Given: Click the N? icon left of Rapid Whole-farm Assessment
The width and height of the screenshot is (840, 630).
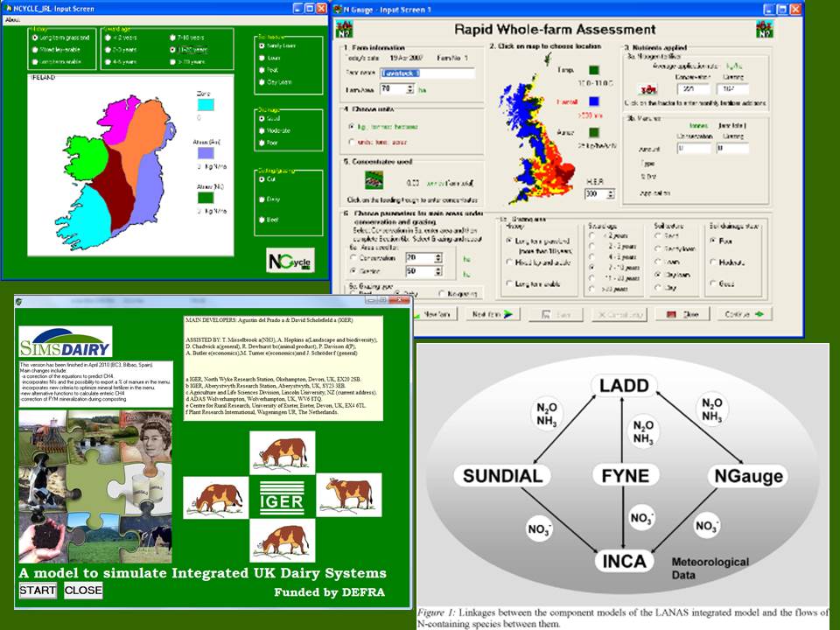Looking at the screenshot, I should pos(344,29).
